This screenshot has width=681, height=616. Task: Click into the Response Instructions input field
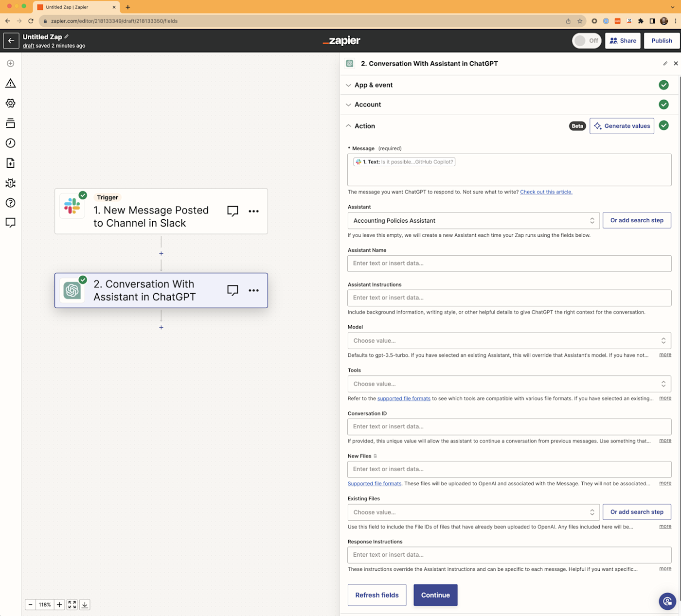click(509, 555)
